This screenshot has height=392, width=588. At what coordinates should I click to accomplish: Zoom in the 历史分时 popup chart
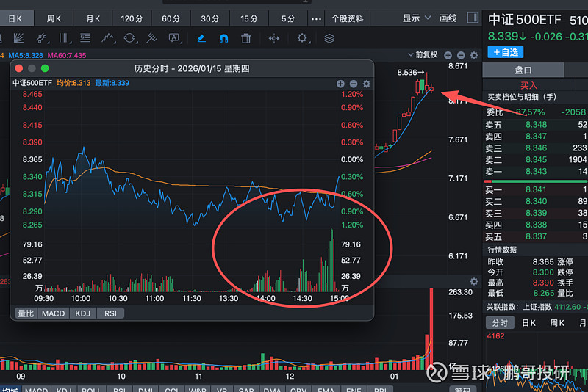[x=340, y=84]
